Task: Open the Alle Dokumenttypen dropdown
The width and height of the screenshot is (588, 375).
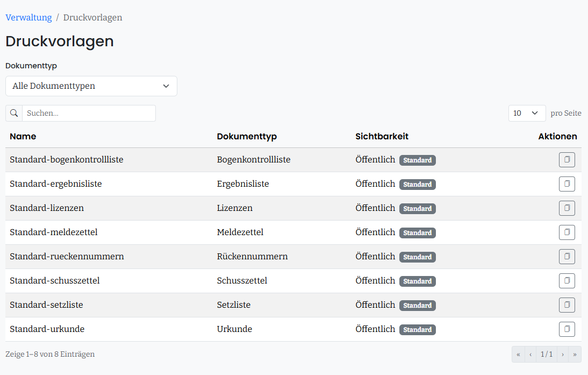Action: tap(91, 86)
